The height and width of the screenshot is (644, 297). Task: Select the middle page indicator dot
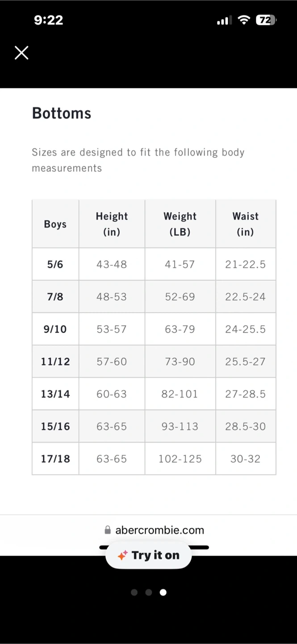[x=149, y=593]
